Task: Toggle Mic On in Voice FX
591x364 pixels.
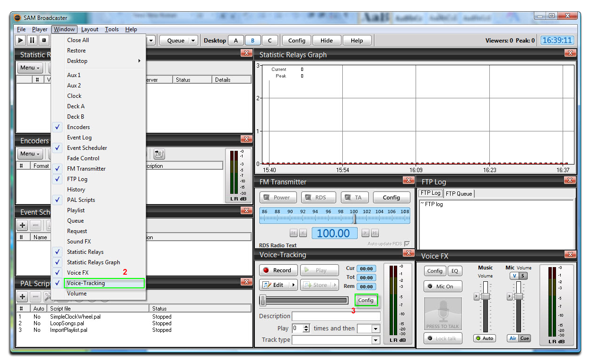Action: (x=443, y=286)
